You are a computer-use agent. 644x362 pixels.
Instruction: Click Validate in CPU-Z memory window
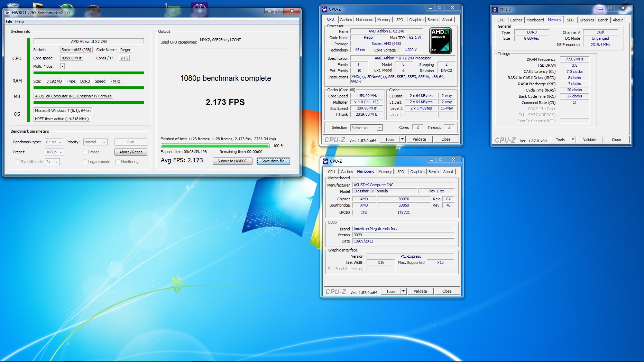(590, 140)
